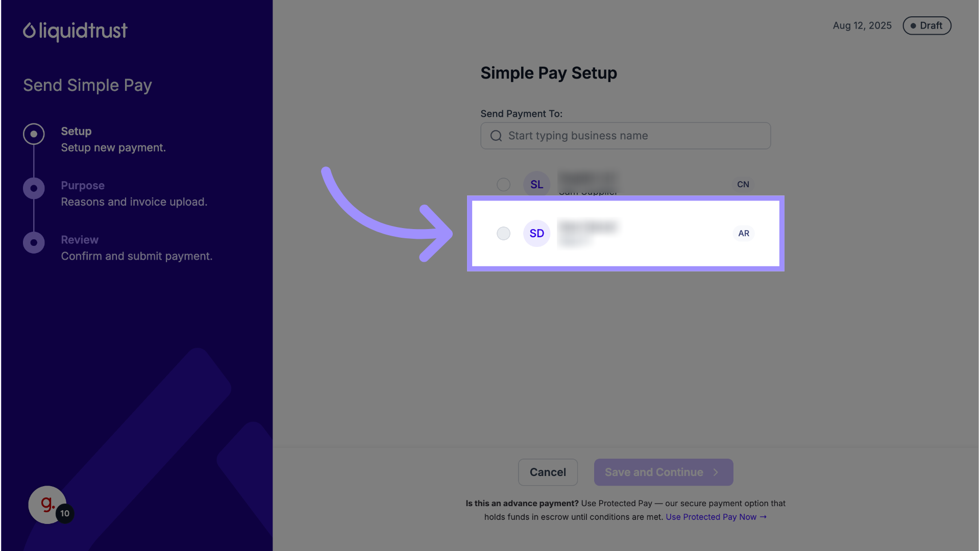
Task: Go to the Setup step label
Action: point(76,132)
